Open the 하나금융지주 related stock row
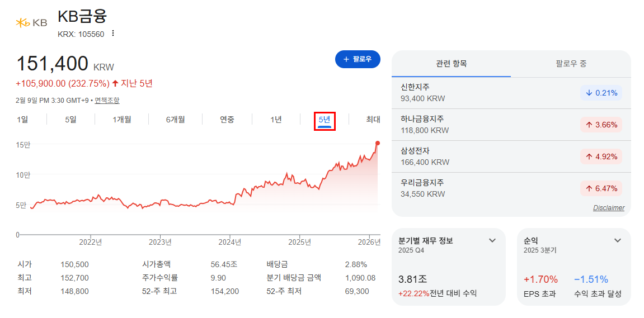The image size is (644, 318). (x=511, y=125)
